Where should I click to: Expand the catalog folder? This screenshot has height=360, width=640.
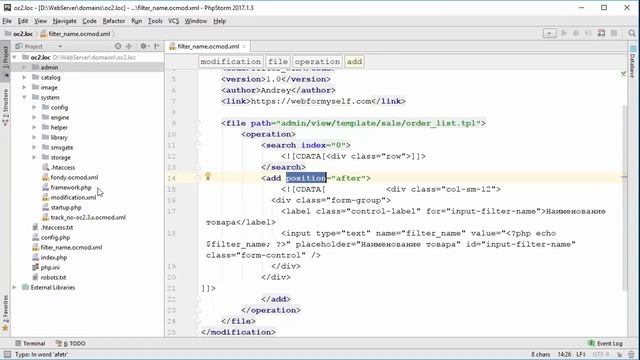point(24,77)
